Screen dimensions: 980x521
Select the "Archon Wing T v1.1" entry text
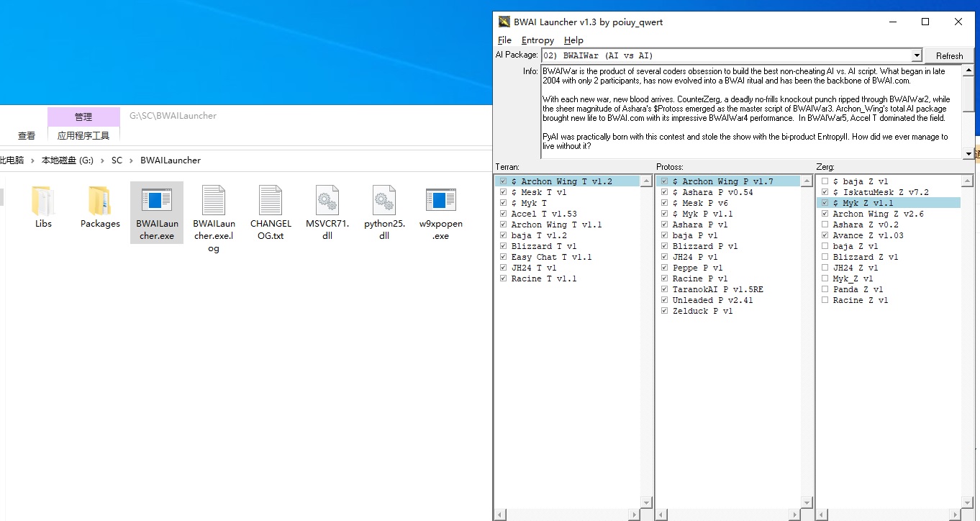tap(556, 225)
